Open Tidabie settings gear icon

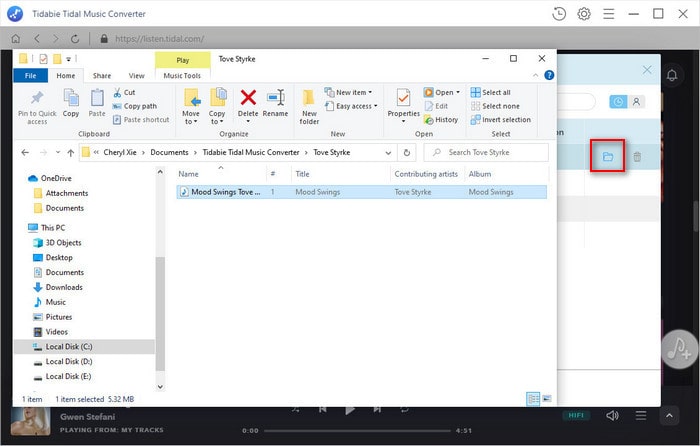point(583,14)
